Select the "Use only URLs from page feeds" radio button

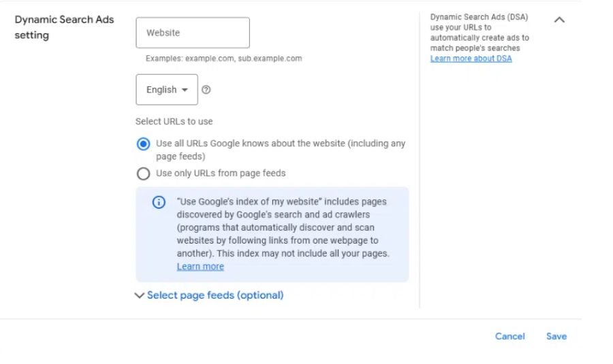tap(143, 173)
